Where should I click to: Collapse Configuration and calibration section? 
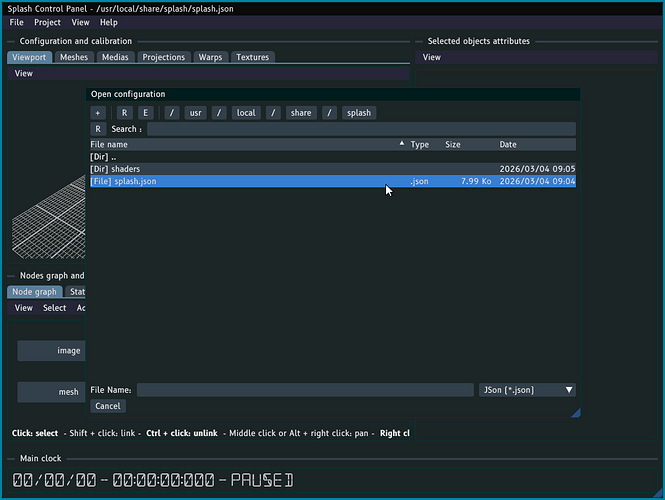pyautogui.click(x=12, y=41)
